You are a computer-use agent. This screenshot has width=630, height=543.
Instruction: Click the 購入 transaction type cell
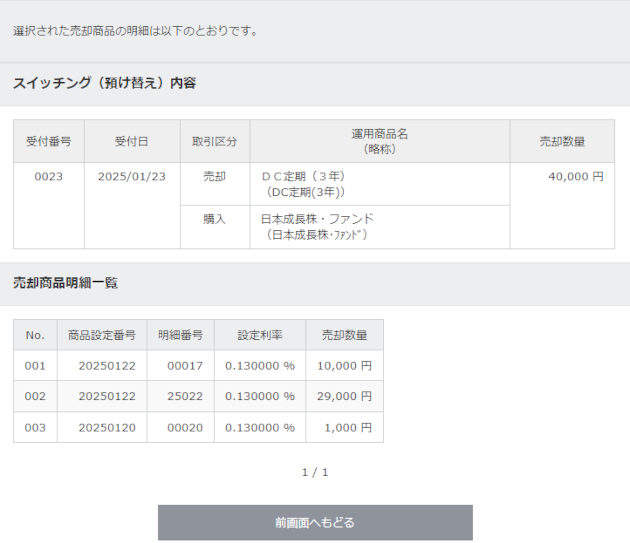pyautogui.click(x=215, y=218)
